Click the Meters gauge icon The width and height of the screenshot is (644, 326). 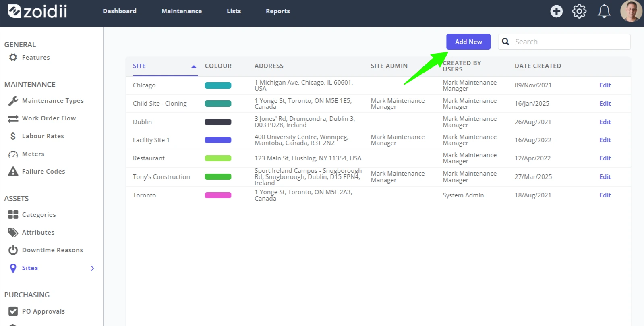click(13, 154)
